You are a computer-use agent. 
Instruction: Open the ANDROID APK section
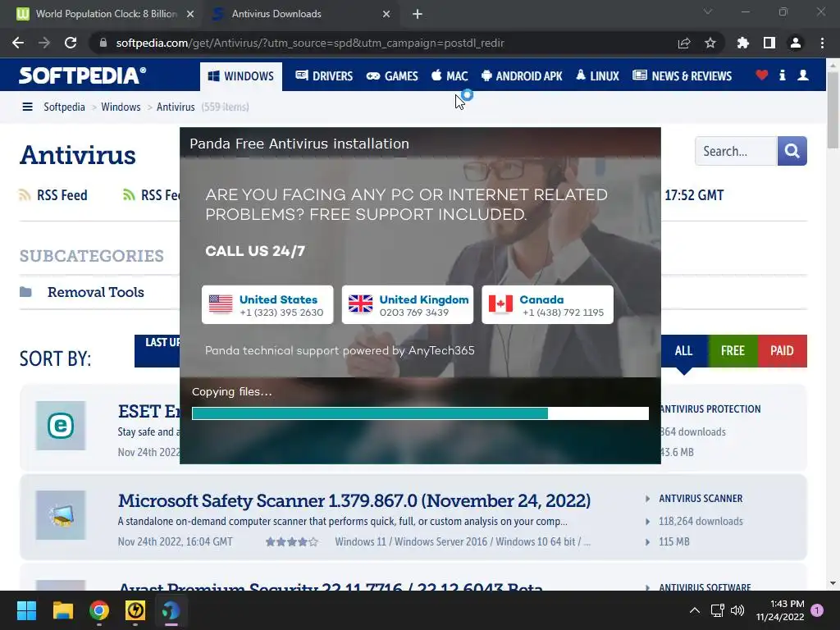(522, 76)
